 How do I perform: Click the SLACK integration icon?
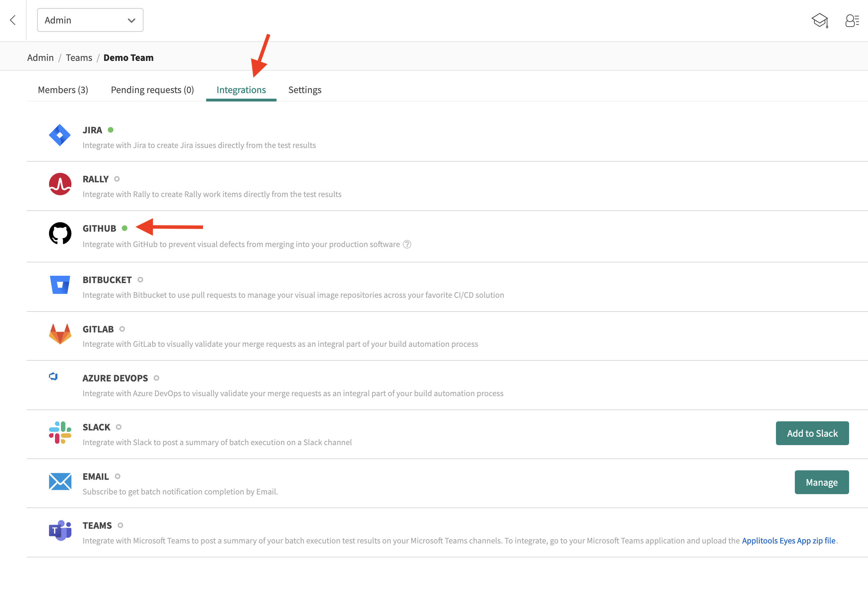click(x=60, y=433)
